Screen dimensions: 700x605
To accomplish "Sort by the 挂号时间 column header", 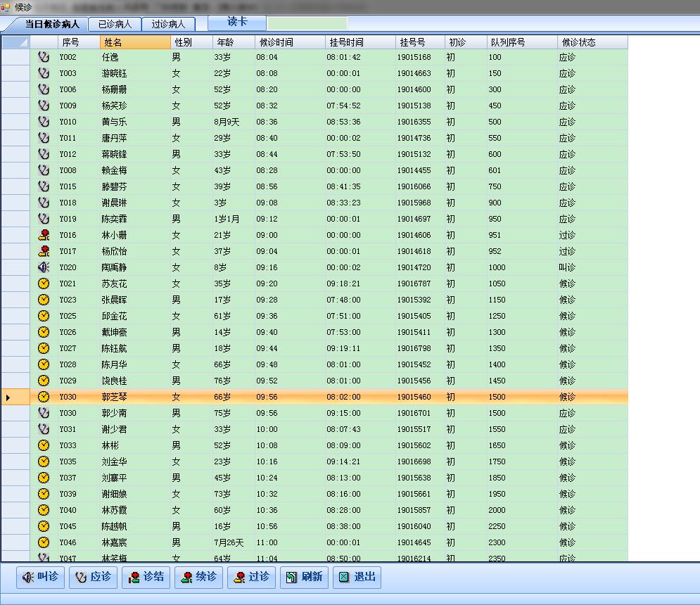I will click(360, 42).
